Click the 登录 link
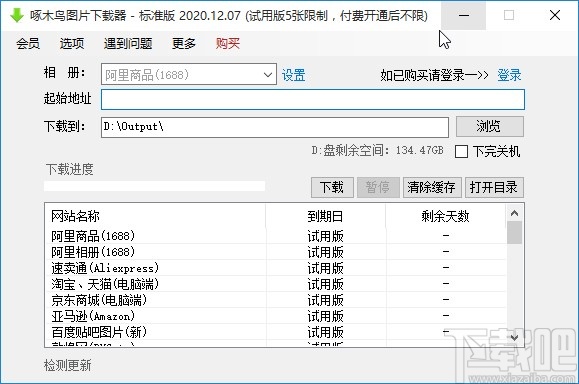This screenshot has width=579, height=384. (x=509, y=75)
